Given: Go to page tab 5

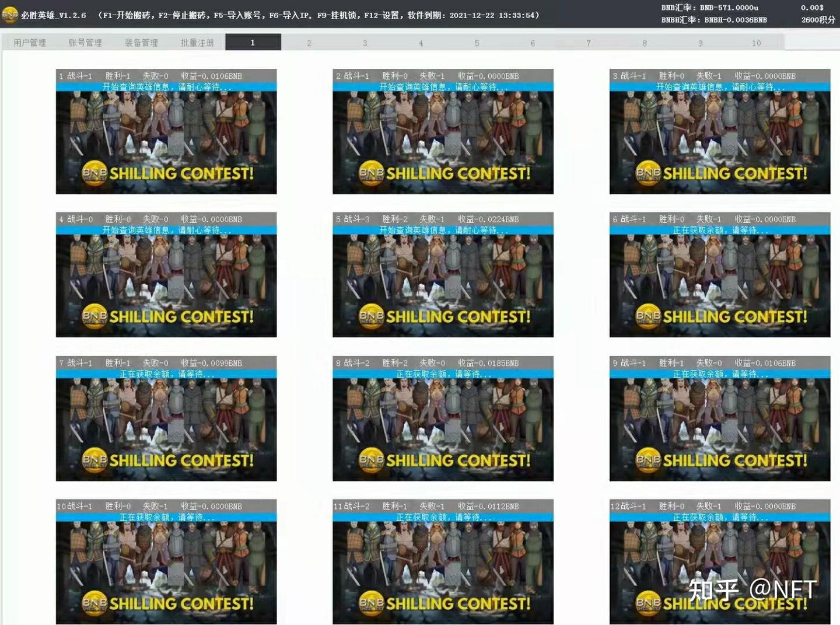Looking at the screenshot, I should click(x=477, y=43).
